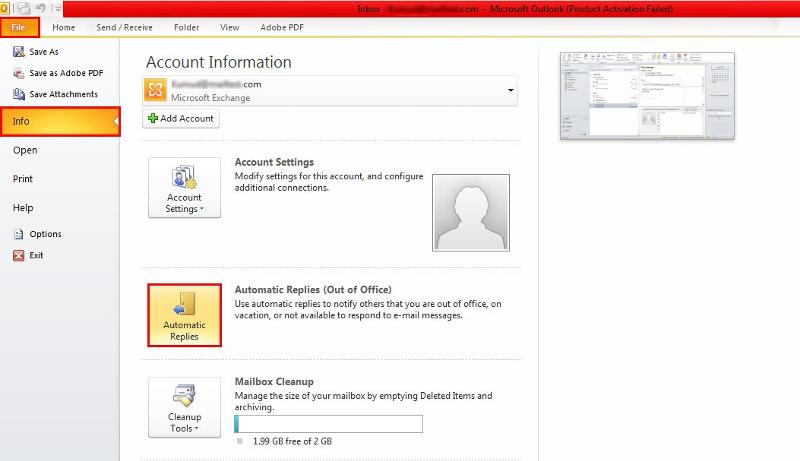
Task: Click the Add Account button
Action: 181,118
